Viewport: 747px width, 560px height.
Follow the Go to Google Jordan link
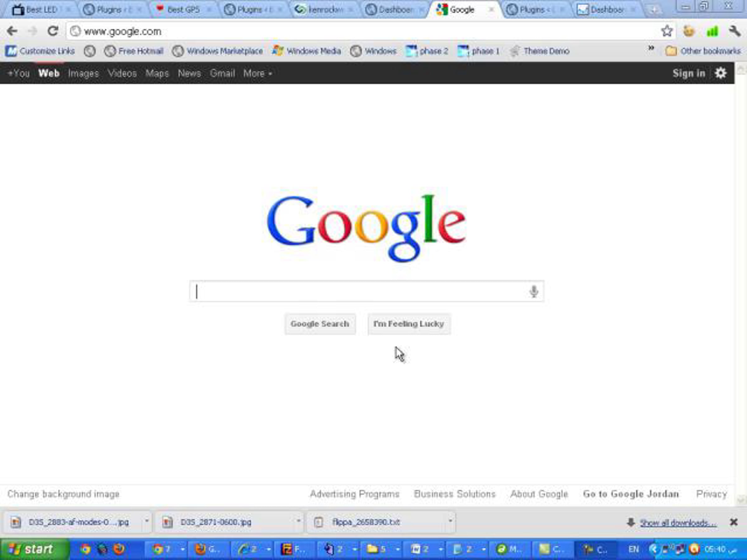(631, 494)
